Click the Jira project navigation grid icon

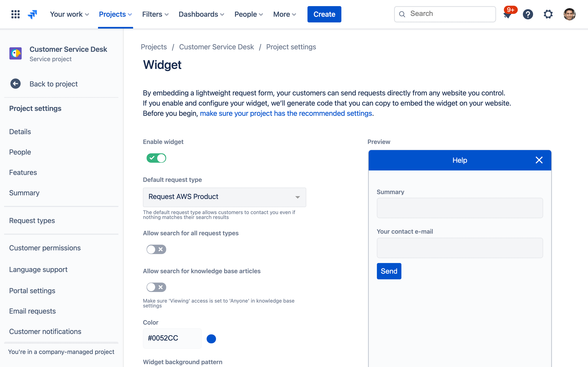pos(15,14)
